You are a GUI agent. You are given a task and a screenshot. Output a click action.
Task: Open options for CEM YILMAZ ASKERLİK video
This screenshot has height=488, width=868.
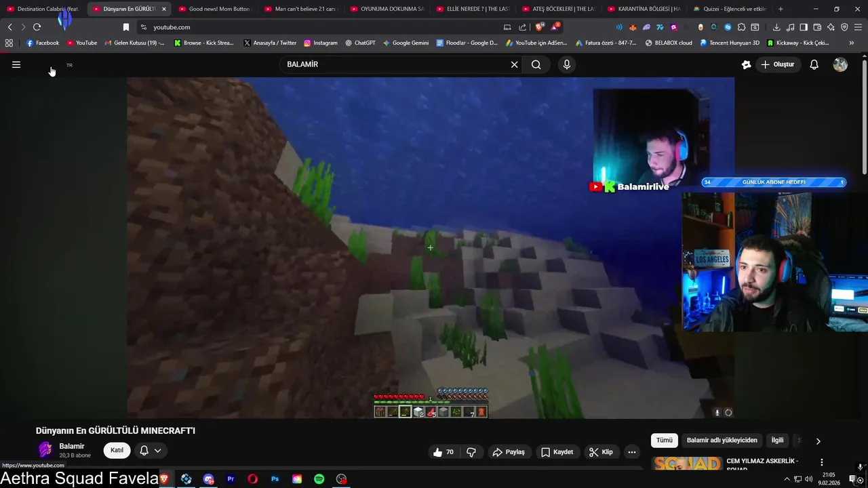(821, 462)
